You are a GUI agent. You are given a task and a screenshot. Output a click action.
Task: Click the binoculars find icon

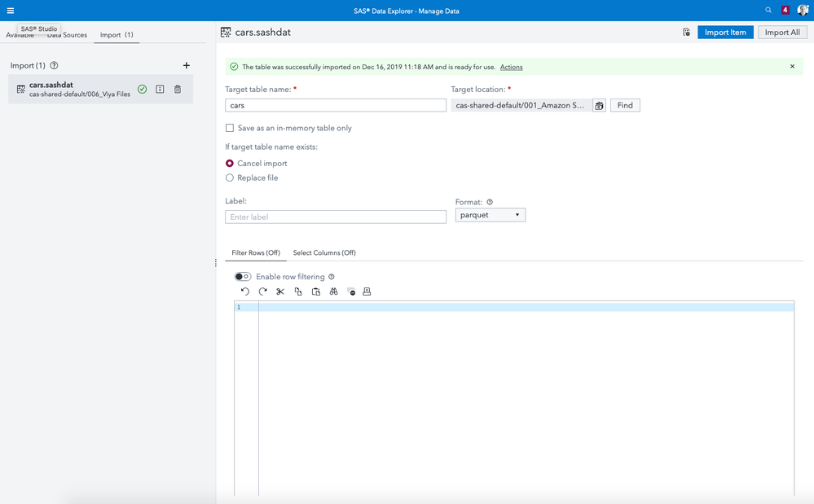334,291
